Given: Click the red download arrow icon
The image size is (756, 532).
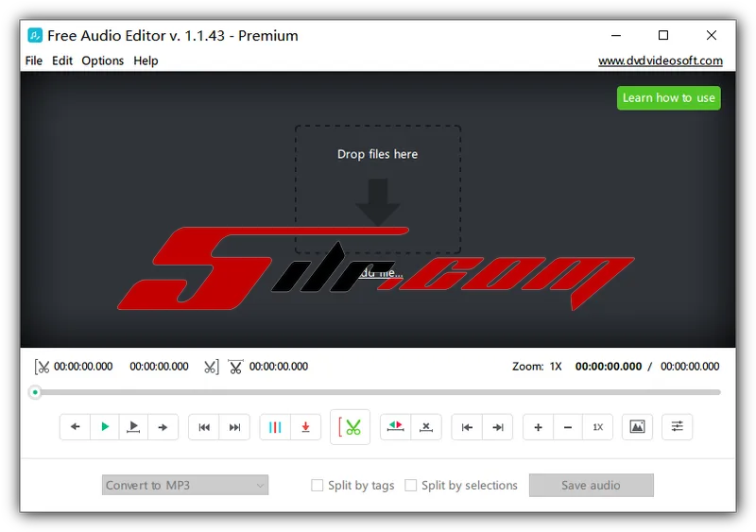Looking at the screenshot, I should point(305,427).
